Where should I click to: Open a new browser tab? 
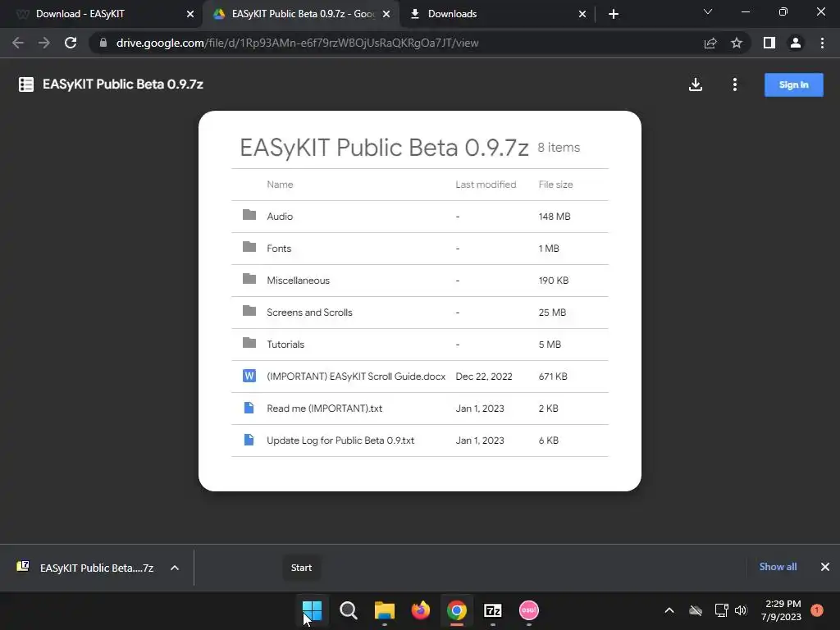(614, 14)
